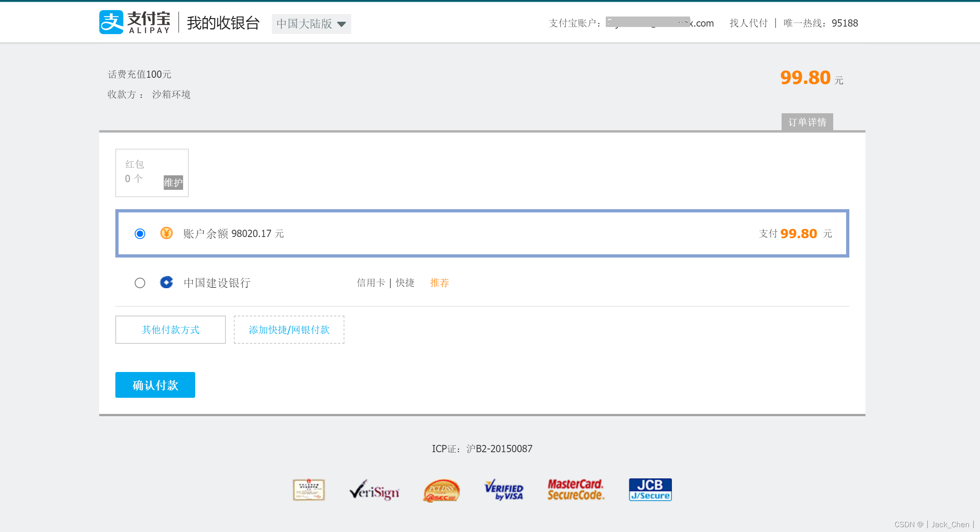Open the 中国大陆版 region dropdown

point(311,24)
